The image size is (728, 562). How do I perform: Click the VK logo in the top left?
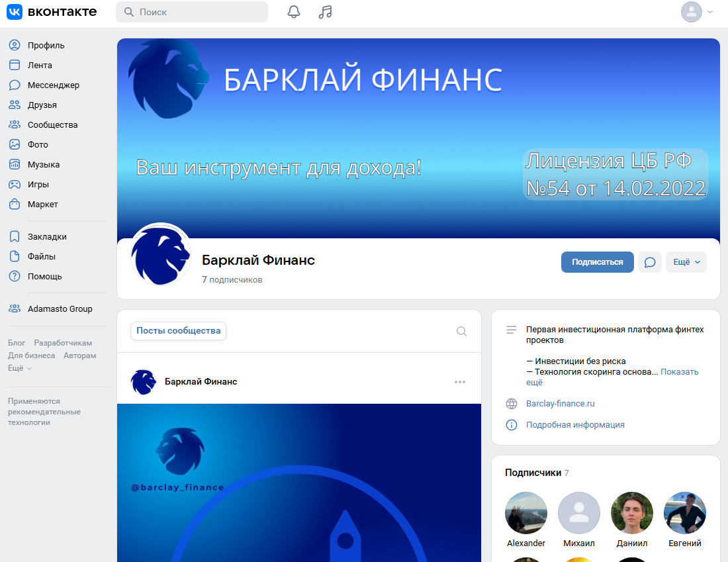point(14,11)
